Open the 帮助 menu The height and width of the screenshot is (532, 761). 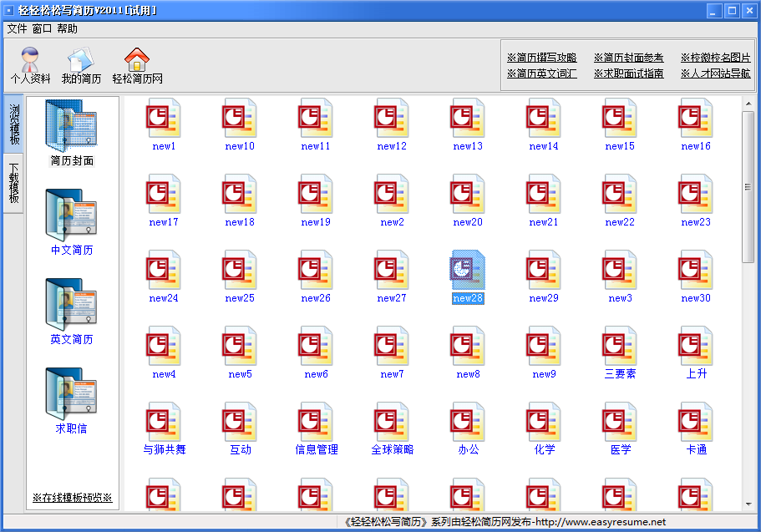[68, 28]
